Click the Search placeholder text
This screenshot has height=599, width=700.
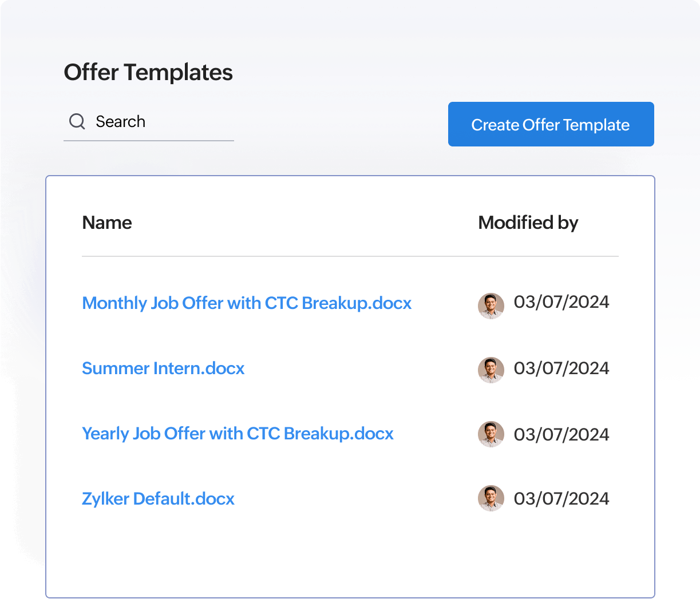120,121
